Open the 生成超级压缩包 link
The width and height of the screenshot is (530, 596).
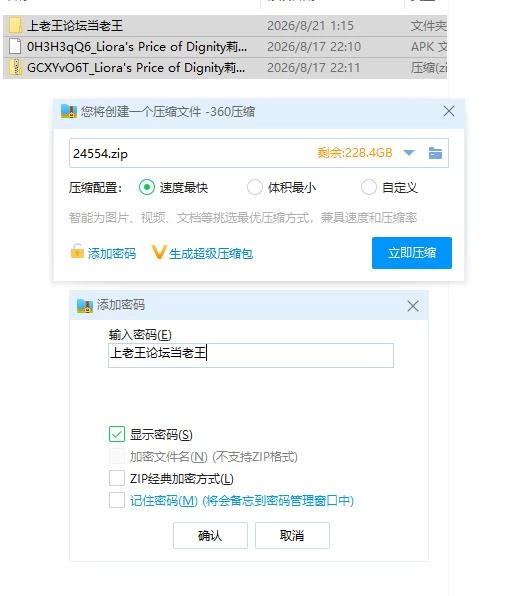tap(211, 253)
